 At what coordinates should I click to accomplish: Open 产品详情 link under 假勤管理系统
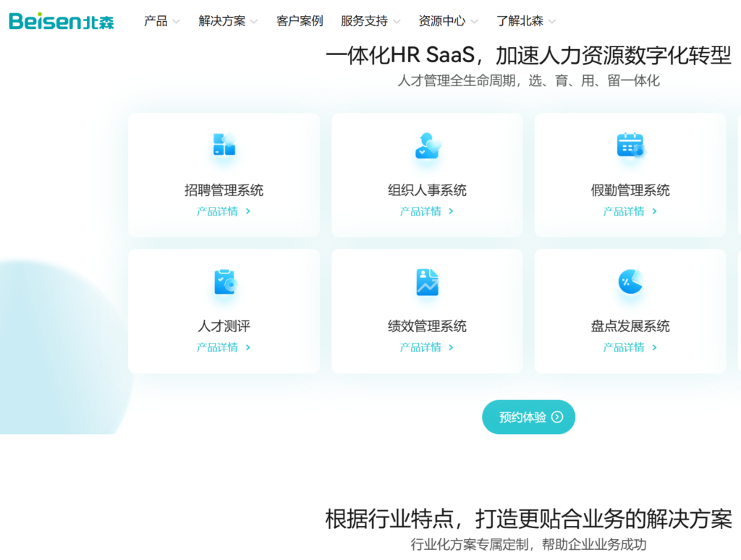630,211
